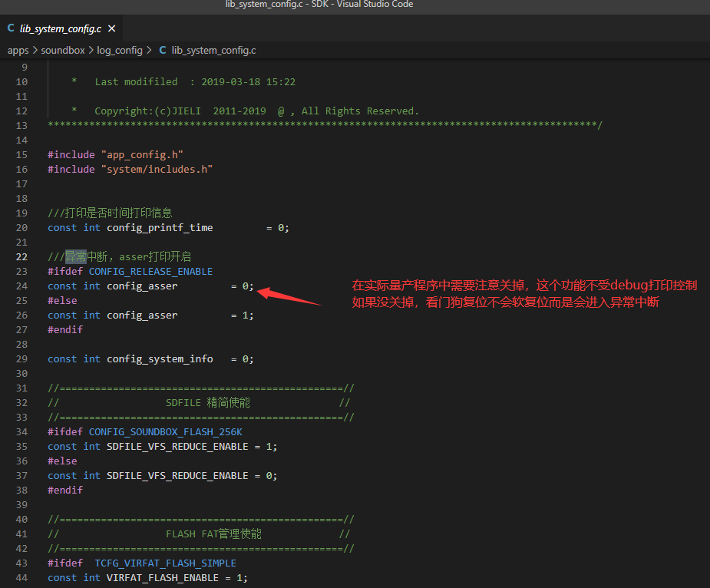Click the date 2019-03-18 in the comment
This screenshot has width=710, height=588.
(x=231, y=82)
